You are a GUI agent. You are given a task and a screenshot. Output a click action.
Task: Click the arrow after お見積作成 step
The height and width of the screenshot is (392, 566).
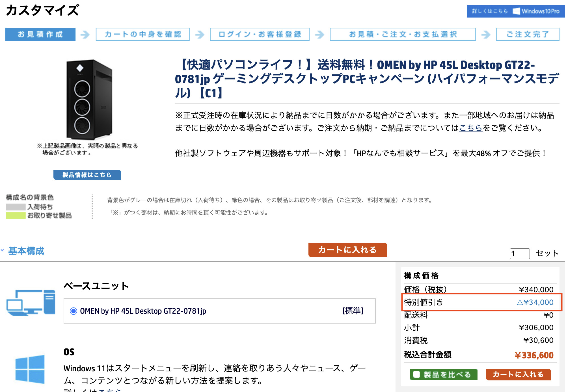[x=85, y=35]
